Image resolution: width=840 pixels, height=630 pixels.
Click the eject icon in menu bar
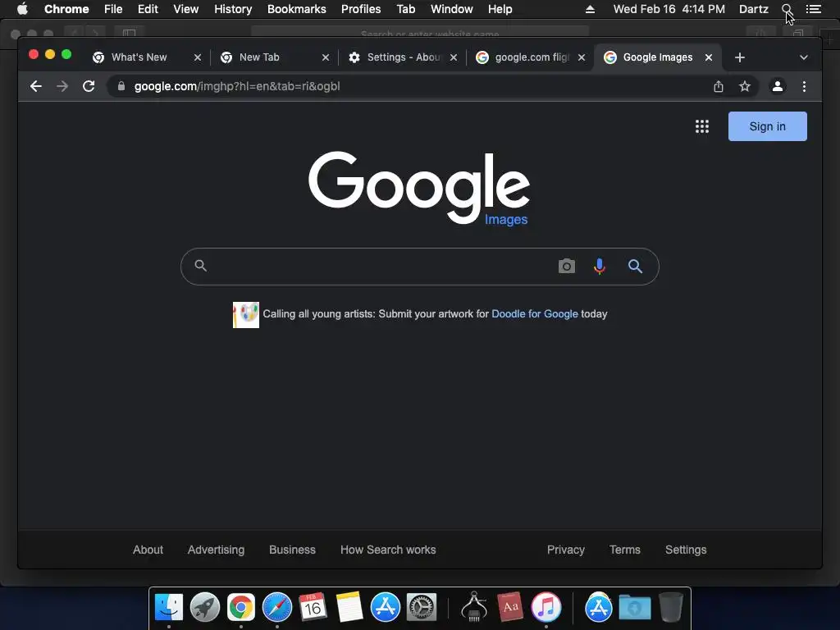coord(590,9)
